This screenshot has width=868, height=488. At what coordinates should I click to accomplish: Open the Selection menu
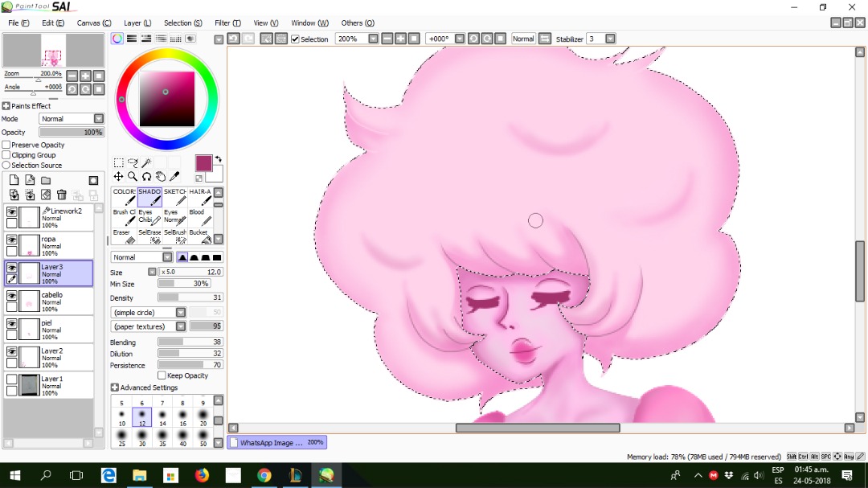(182, 23)
